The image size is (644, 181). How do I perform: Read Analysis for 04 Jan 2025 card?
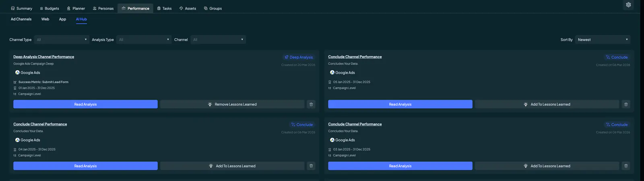(85, 166)
